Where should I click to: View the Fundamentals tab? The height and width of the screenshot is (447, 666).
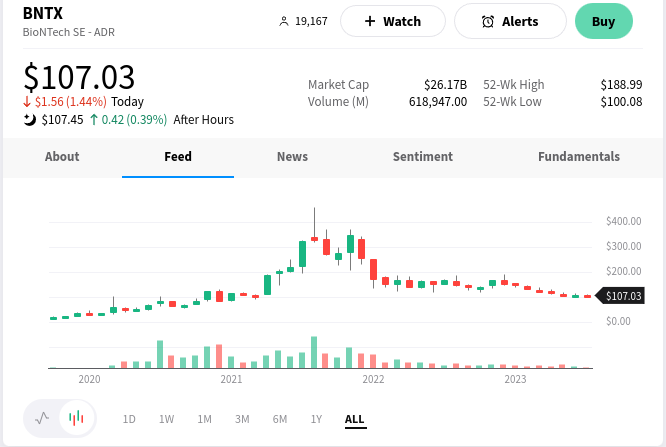click(x=578, y=157)
